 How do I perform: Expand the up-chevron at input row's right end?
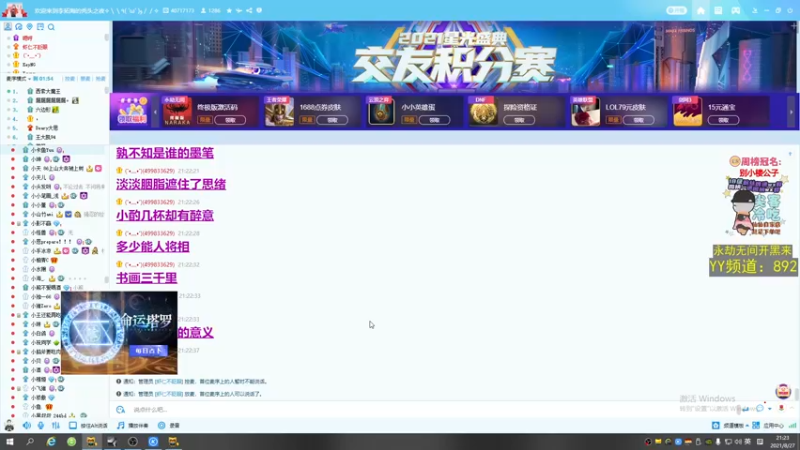[792, 408]
